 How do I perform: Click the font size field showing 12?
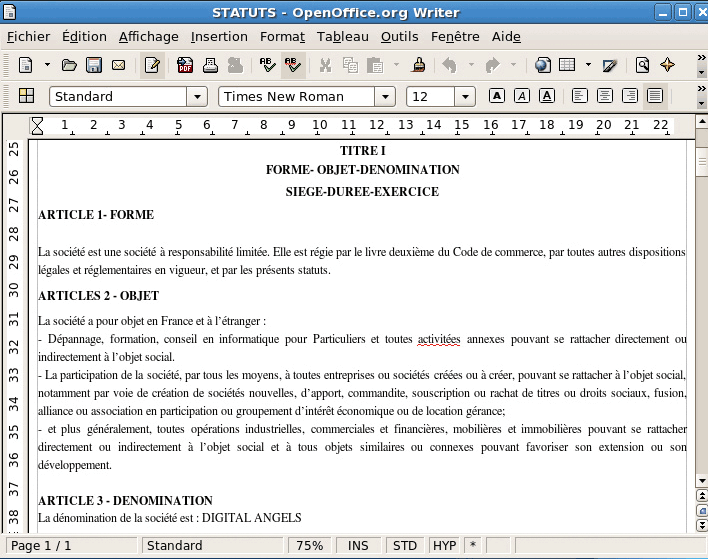click(430, 97)
